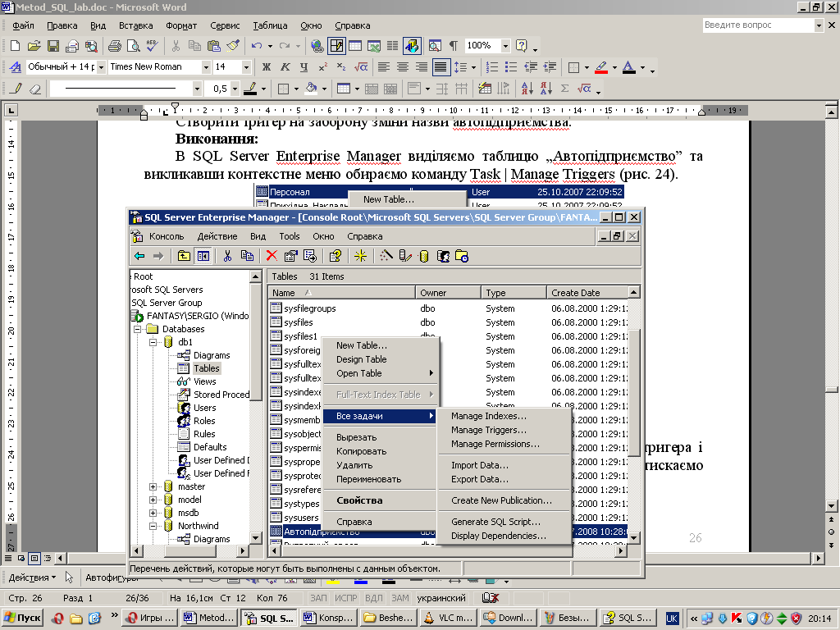Click the red Delete X in Enterprise Manager
The image size is (840, 630).
click(272, 256)
